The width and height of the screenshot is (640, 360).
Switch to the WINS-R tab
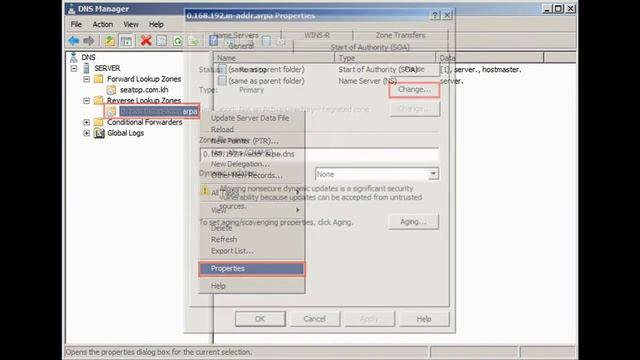coord(317,35)
